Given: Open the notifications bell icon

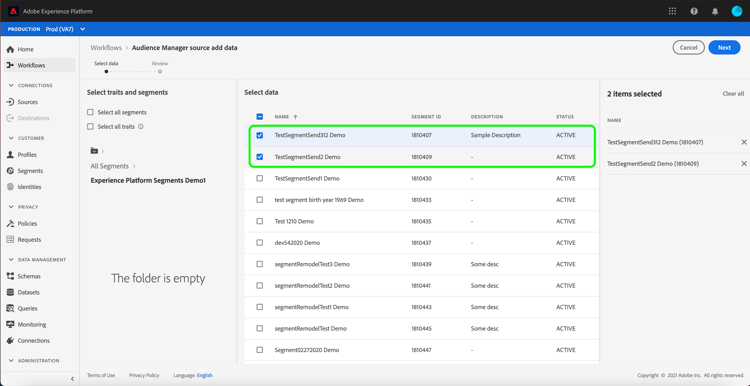Looking at the screenshot, I should [715, 11].
